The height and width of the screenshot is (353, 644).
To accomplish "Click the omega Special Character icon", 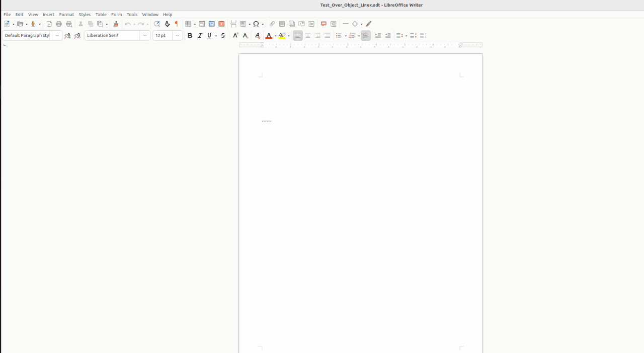I will pyautogui.click(x=256, y=24).
